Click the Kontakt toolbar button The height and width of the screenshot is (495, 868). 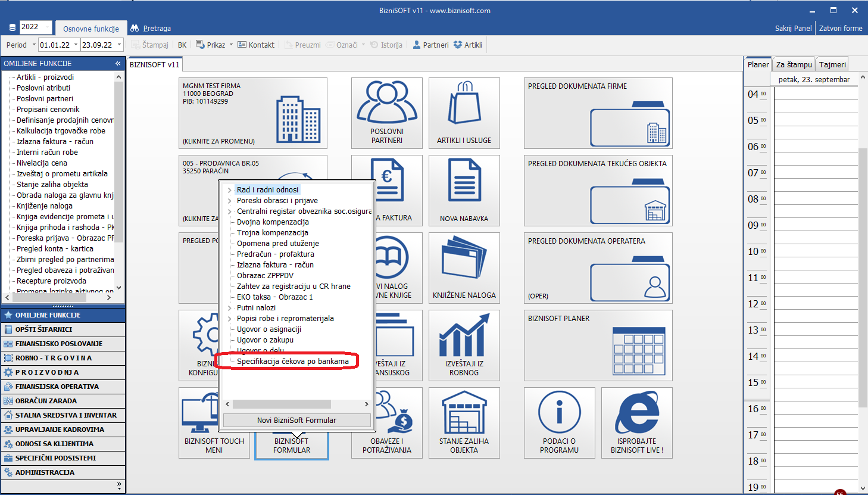pyautogui.click(x=256, y=45)
